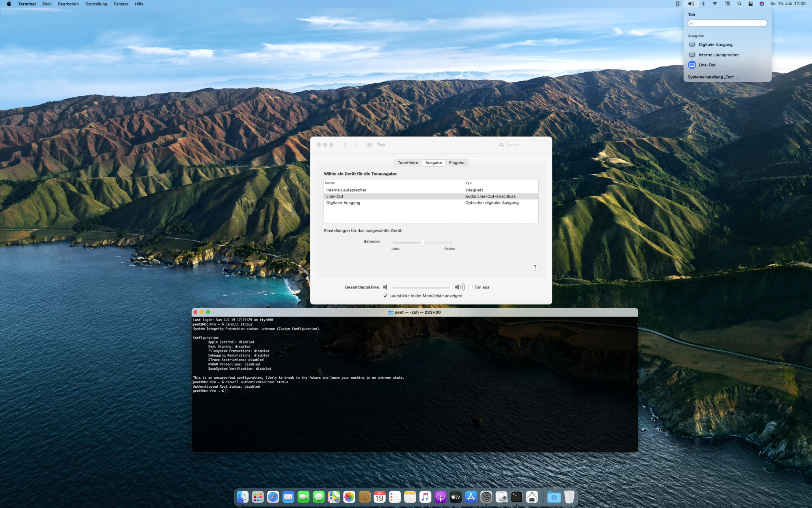The image size is (812, 508).
Task: Click the Suchen search field
Action: [x=524, y=145]
